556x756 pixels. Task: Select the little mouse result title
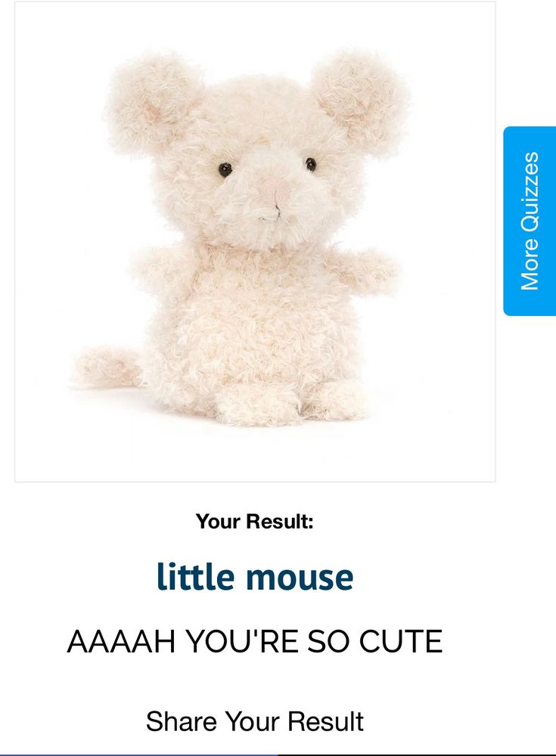[255, 576]
